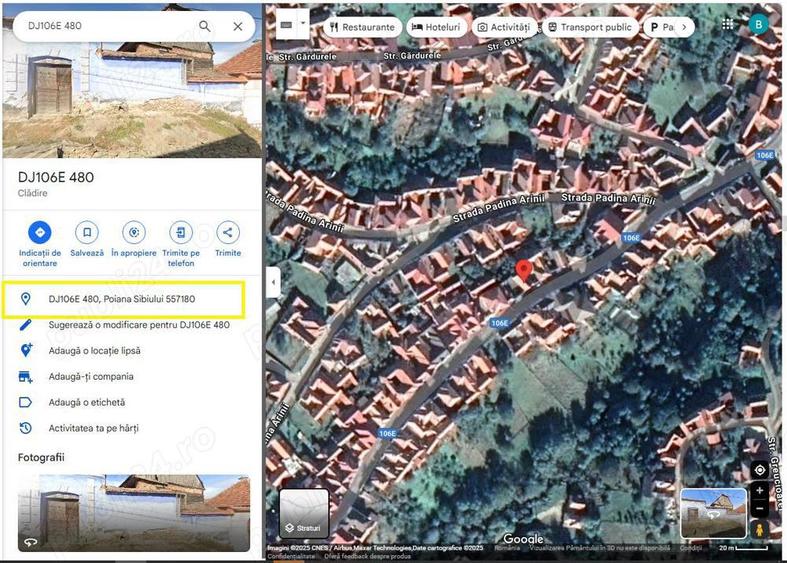Click Adaugă o locație lipsă
787x563 pixels.
click(95, 351)
